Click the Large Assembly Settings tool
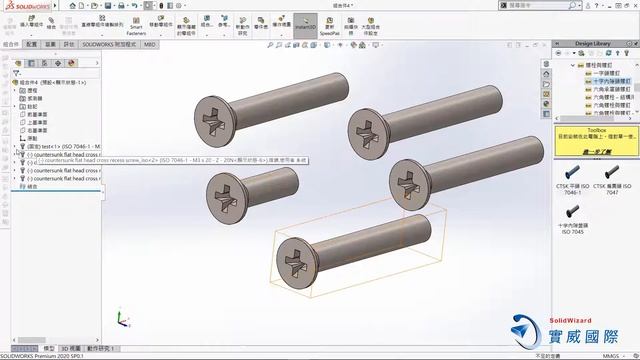The image size is (640, 360). tap(371, 27)
